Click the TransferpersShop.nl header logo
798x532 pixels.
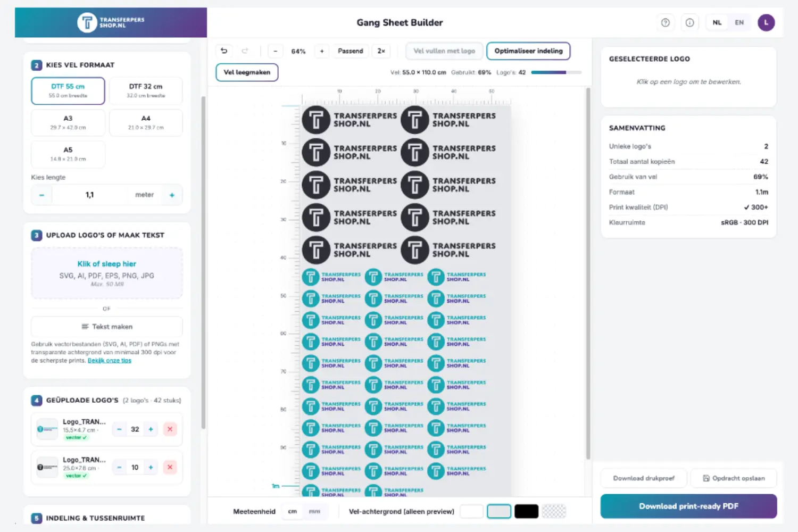pyautogui.click(x=111, y=22)
